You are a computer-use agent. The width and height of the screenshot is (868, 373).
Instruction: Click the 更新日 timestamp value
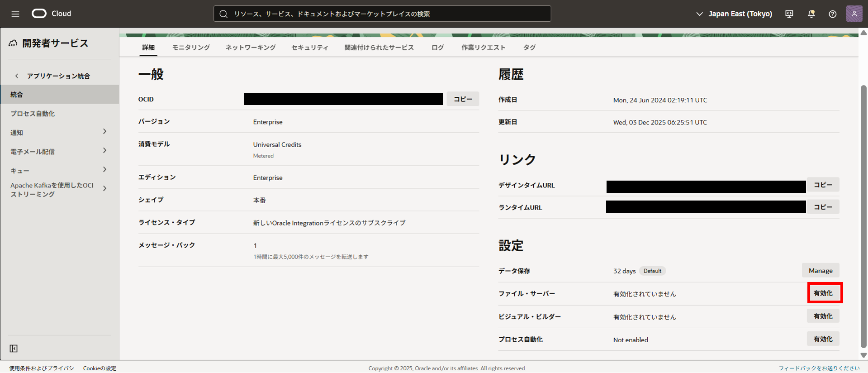[660, 122]
